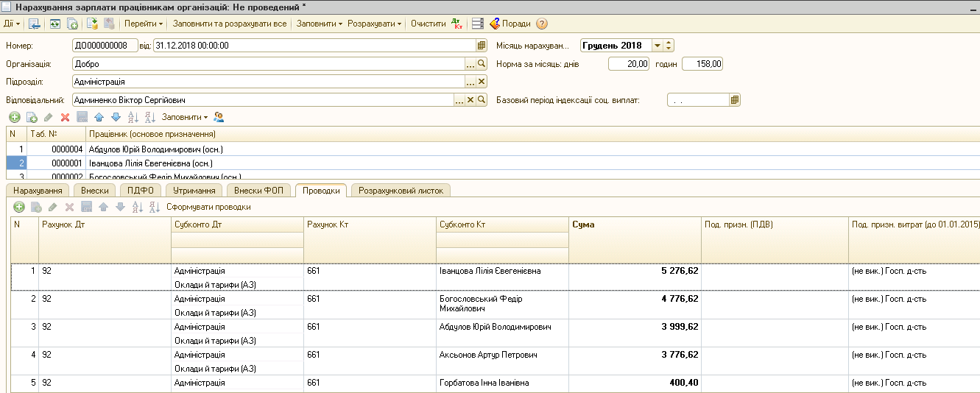Open the Перейти dropdown menu

(x=143, y=24)
